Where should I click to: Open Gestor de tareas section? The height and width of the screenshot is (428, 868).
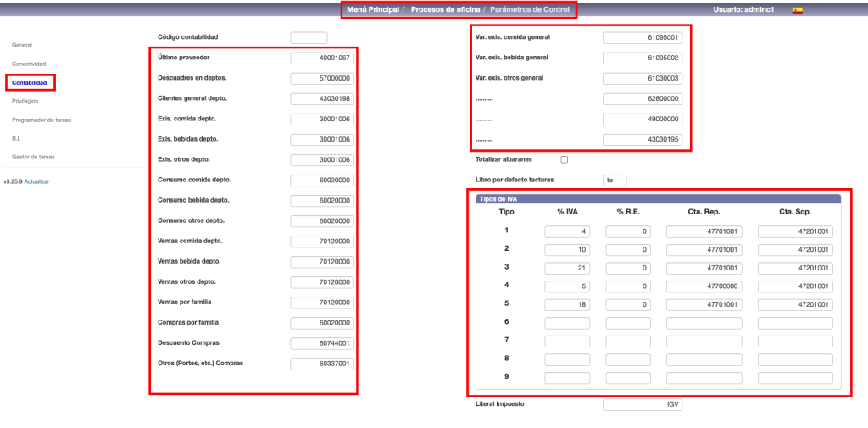pos(33,157)
